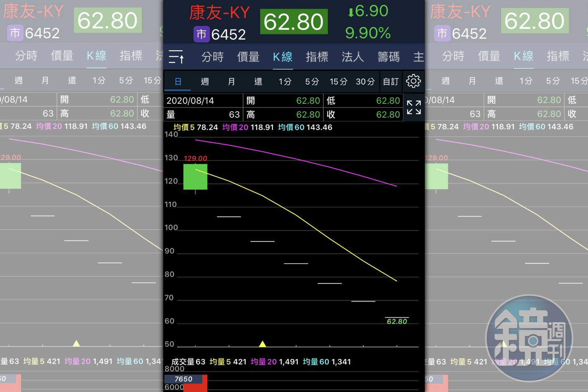
Task: Switch chart to 30分 interval
Action: pyautogui.click(x=365, y=82)
